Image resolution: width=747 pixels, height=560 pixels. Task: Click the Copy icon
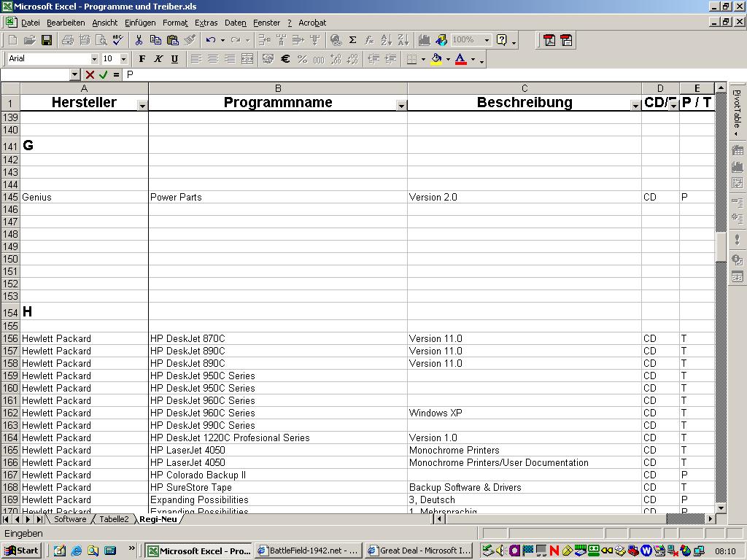point(155,41)
